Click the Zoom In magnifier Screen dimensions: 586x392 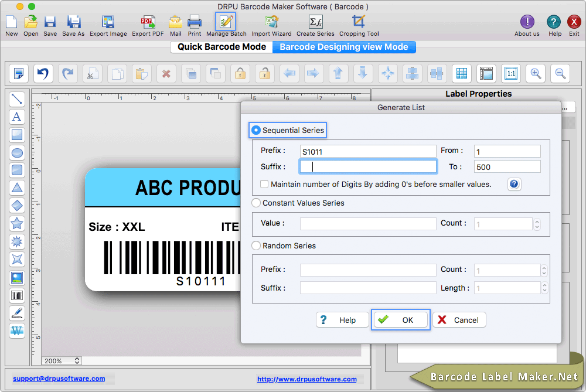click(x=536, y=73)
